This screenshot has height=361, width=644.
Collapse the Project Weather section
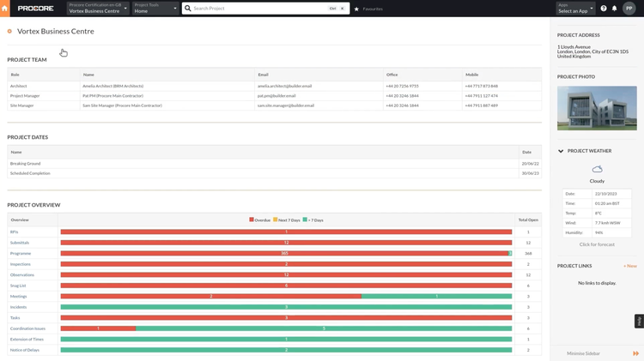[x=561, y=151]
